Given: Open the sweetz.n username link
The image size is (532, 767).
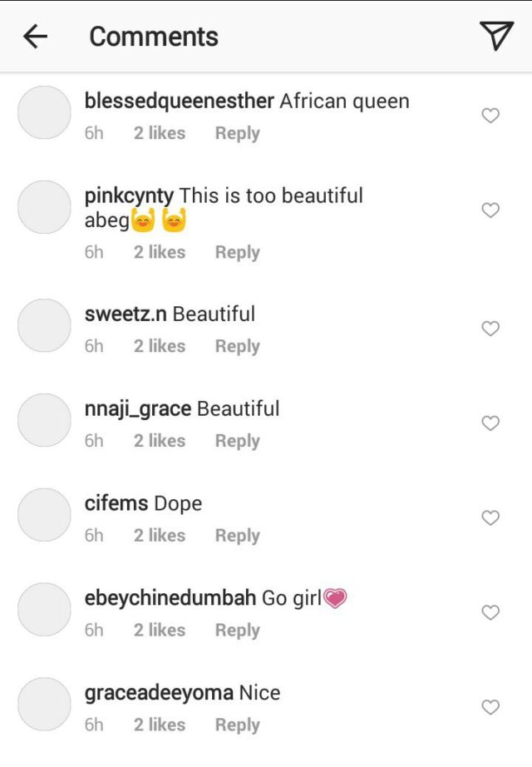Looking at the screenshot, I should (126, 314).
